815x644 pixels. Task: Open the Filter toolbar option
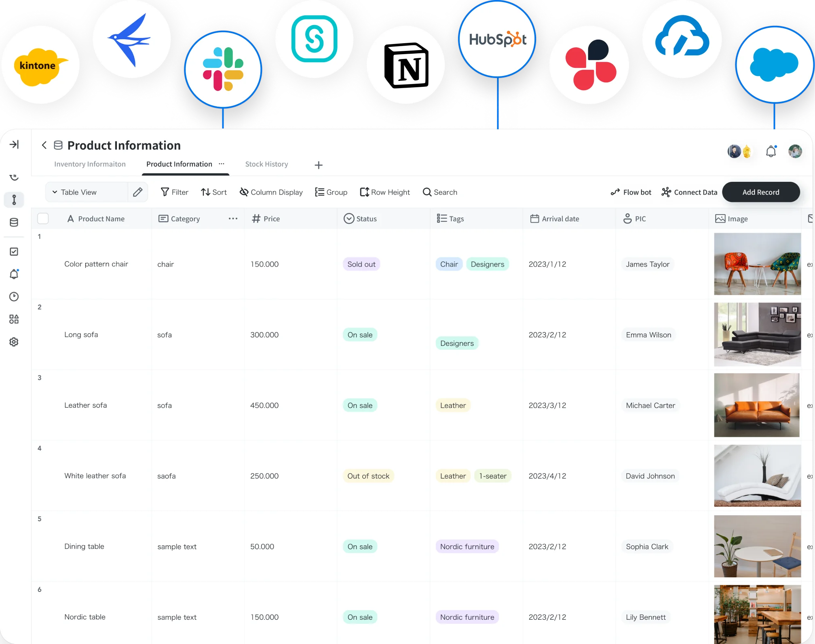(x=174, y=192)
